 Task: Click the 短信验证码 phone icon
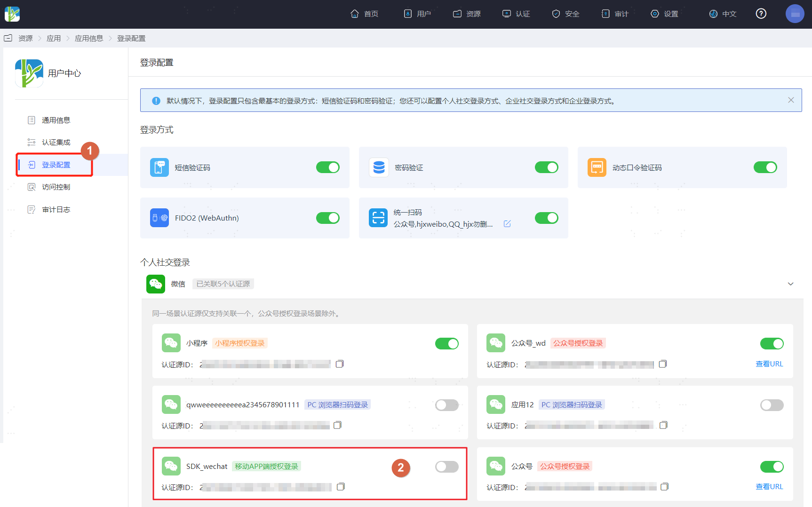pos(159,167)
